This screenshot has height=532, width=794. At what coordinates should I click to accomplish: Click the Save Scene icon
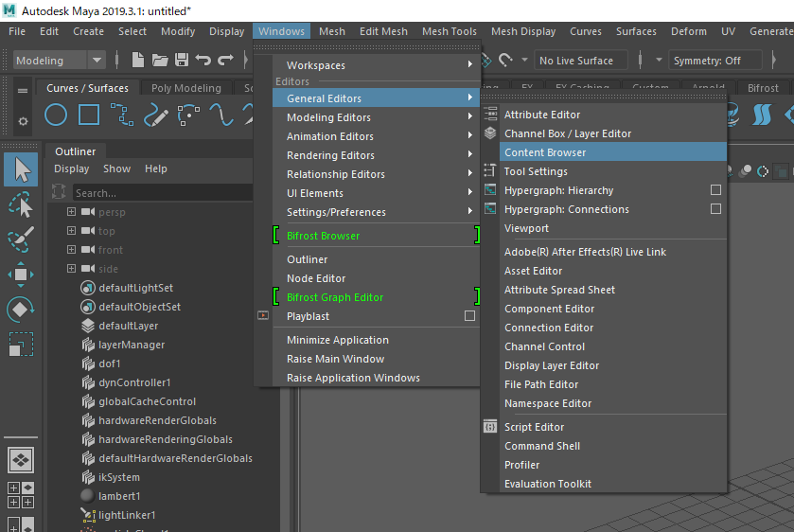click(x=182, y=61)
